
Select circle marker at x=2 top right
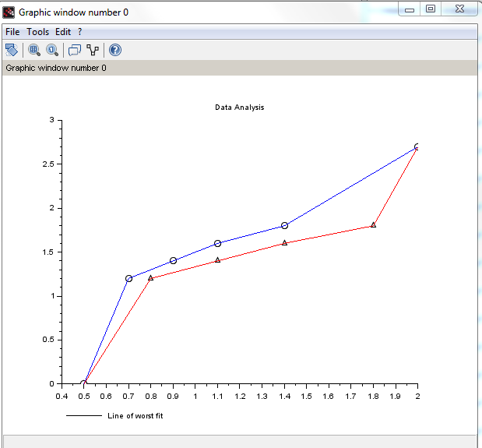pyautogui.click(x=417, y=146)
